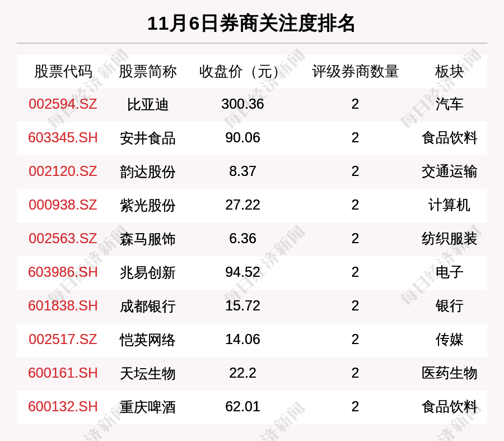504x441 pixels.
Task: Select the 股票简称 column header
Action: pyautogui.click(x=148, y=71)
